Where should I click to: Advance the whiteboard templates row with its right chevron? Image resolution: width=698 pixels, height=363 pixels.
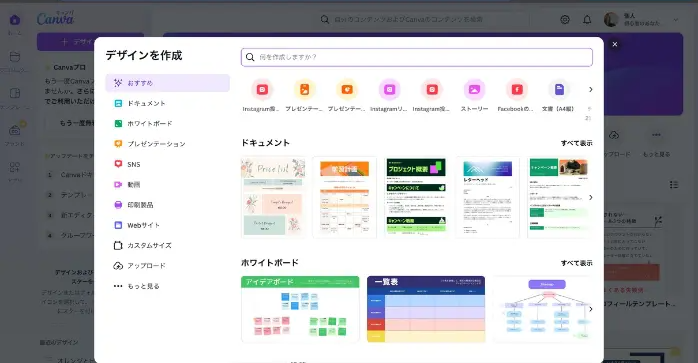coord(590,309)
